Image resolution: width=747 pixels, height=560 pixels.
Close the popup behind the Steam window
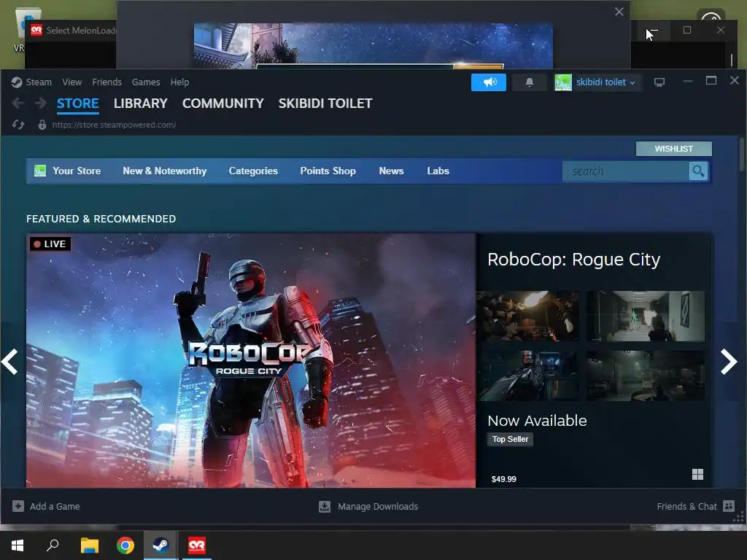pos(619,12)
